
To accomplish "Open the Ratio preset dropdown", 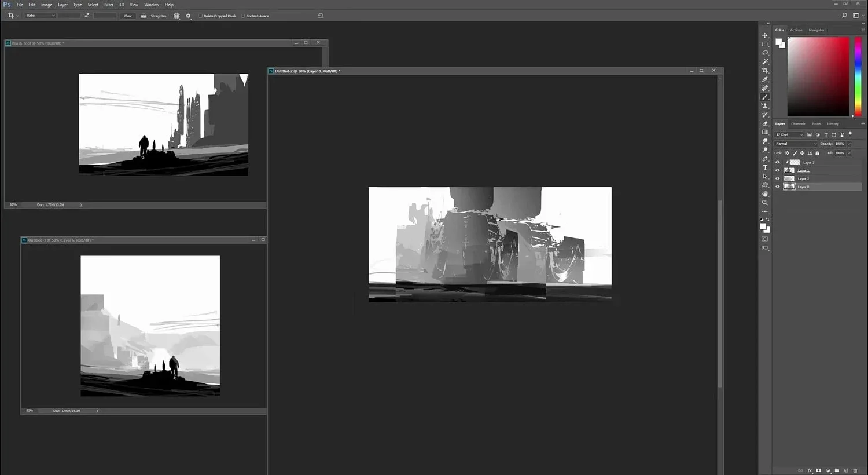I will tap(39, 16).
